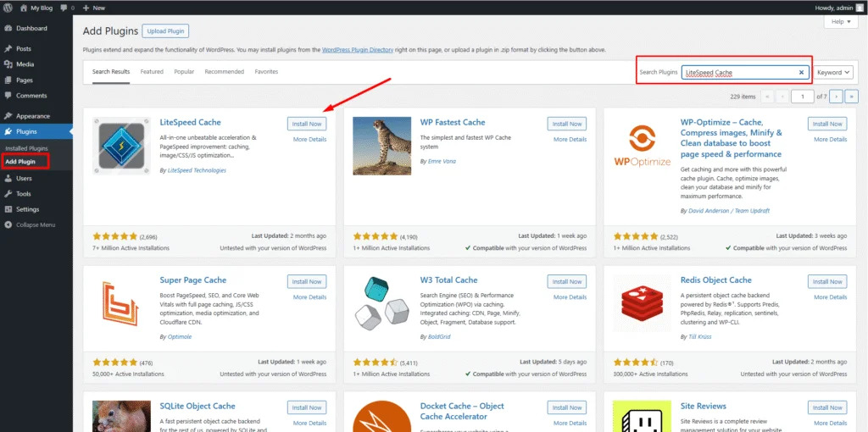This screenshot has width=868, height=432.
Task: Switch to Search Results tab
Action: [x=111, y=72]
